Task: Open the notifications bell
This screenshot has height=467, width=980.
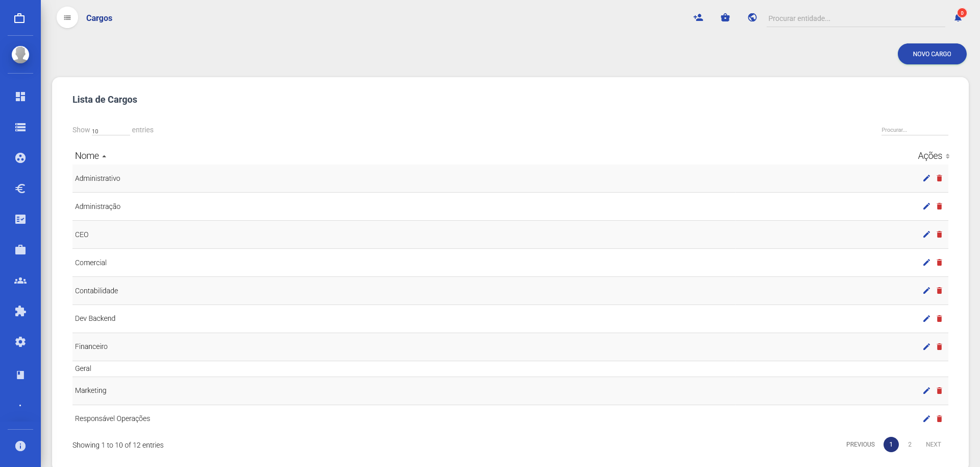Action: click(x=958, y=18)
